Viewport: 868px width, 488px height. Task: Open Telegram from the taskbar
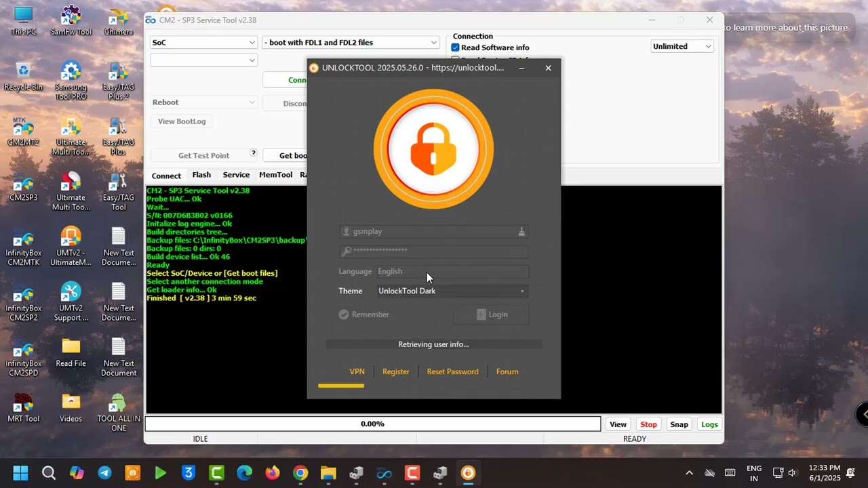(x=104, y=473)
